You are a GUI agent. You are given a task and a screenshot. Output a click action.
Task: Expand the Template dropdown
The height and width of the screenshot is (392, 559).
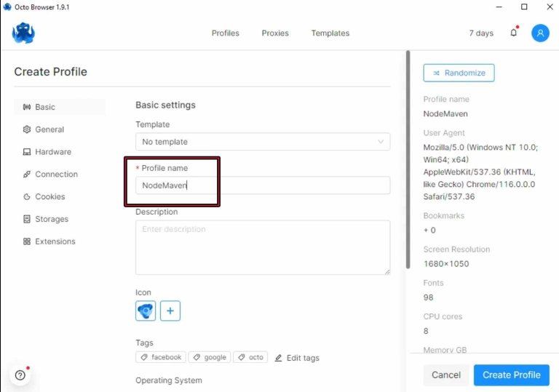coord(262,142)
